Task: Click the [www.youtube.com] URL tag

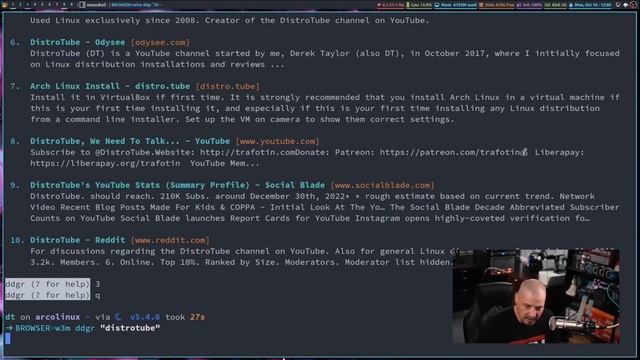Action: tap(278, 141)
